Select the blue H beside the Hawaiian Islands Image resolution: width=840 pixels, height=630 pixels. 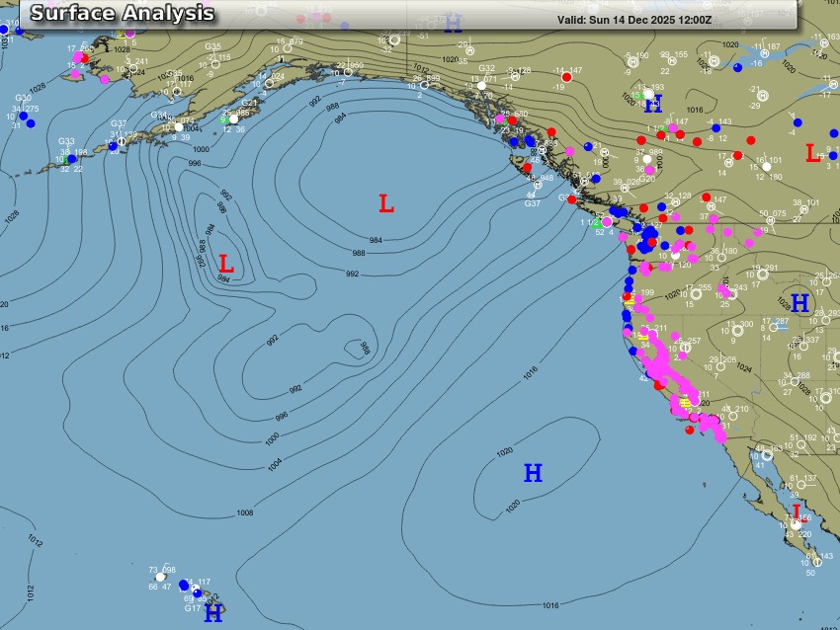tap(213, 614)
